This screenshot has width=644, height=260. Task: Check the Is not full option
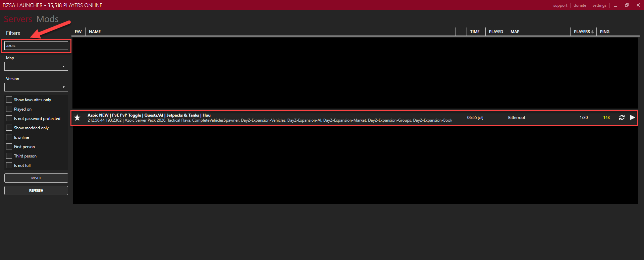click(9, 166)
